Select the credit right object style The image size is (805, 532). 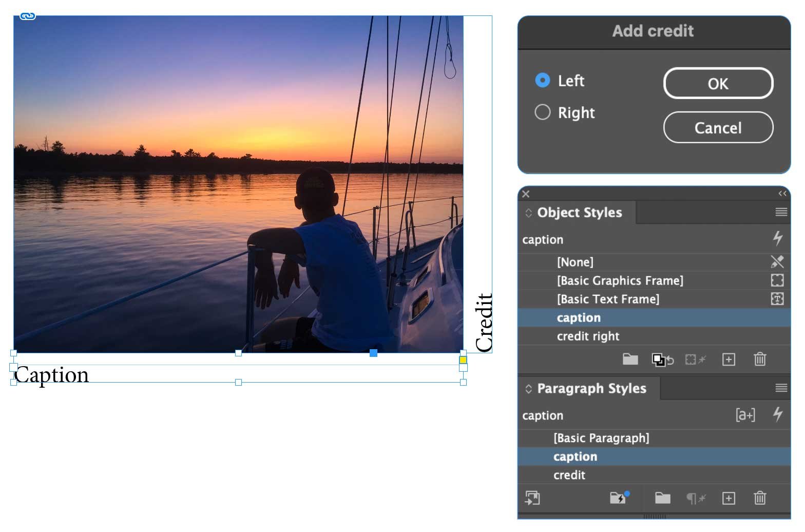[x=588, y=336]
